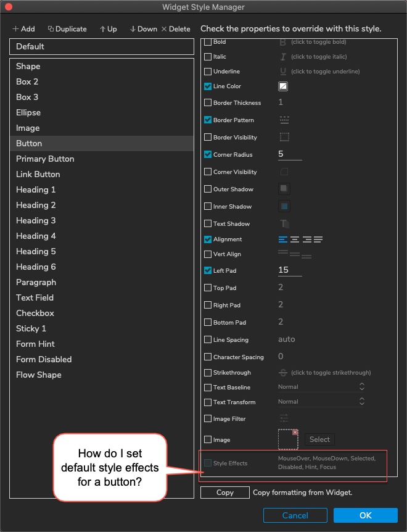
Task: Click the Copy formatting button
Action: click(x=224, y=493)
